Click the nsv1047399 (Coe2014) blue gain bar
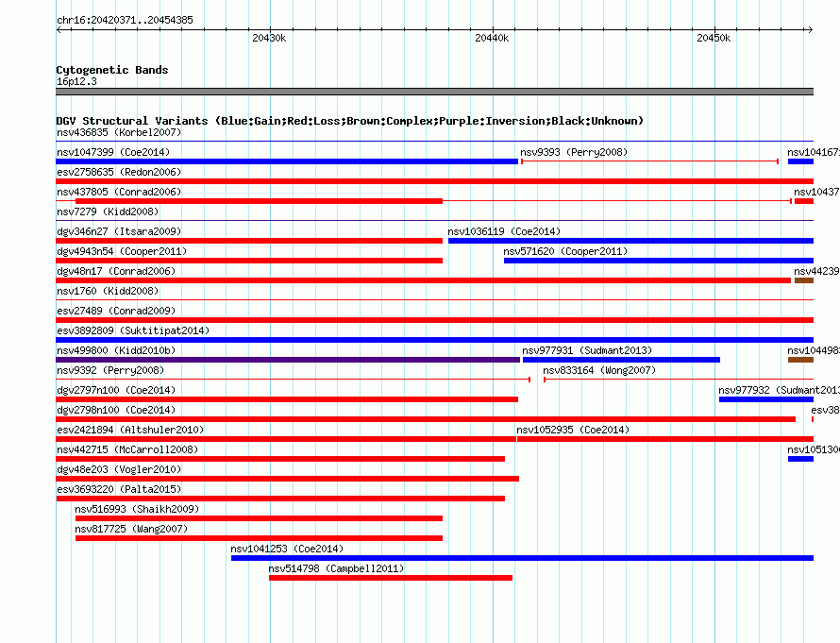The width and height of the screenshot is (840, 643). [x=287, y=161]
